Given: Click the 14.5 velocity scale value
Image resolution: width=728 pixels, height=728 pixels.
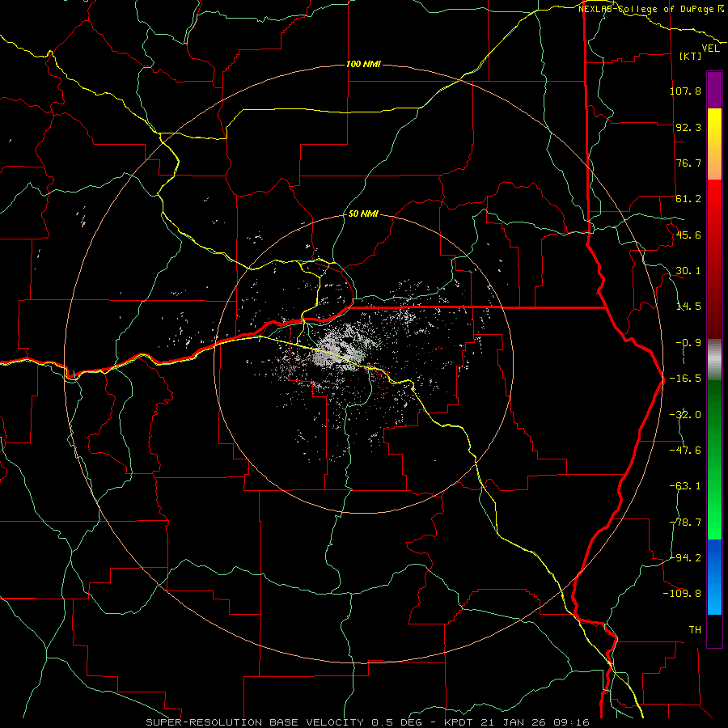Looking at the screenshot, I should coord(688,307).
